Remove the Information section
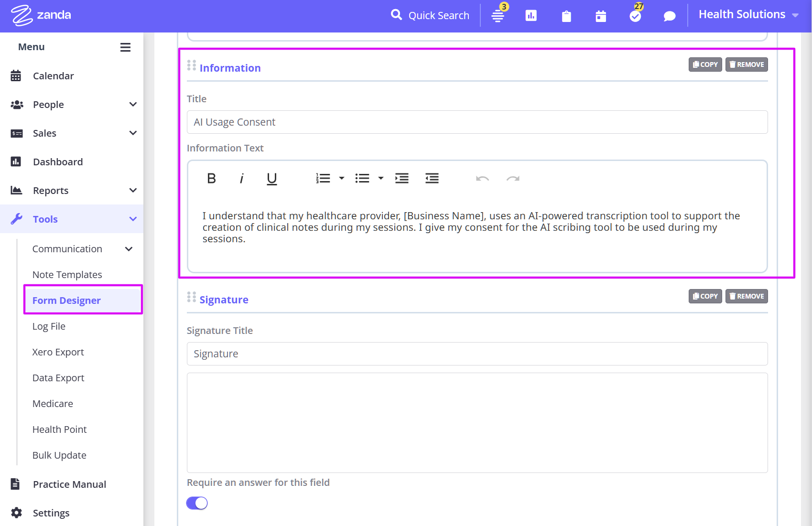Viewport: 812px width, 526px height. click(747, 64)
